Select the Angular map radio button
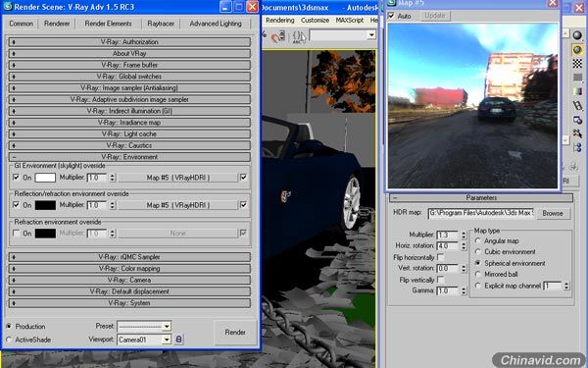The height and width of the screenshot is (368, 588). click(478, 240)
